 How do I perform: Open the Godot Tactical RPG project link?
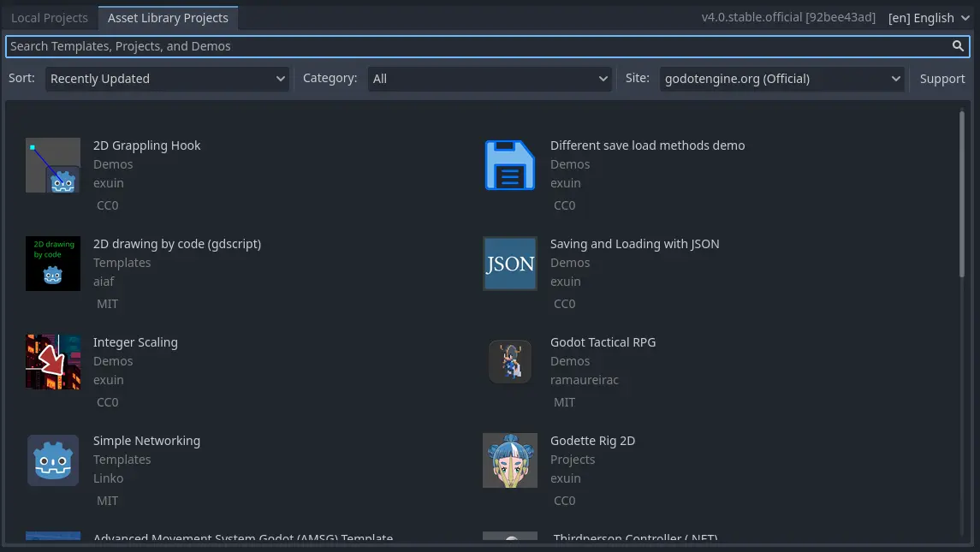click(x=603, y=341)
